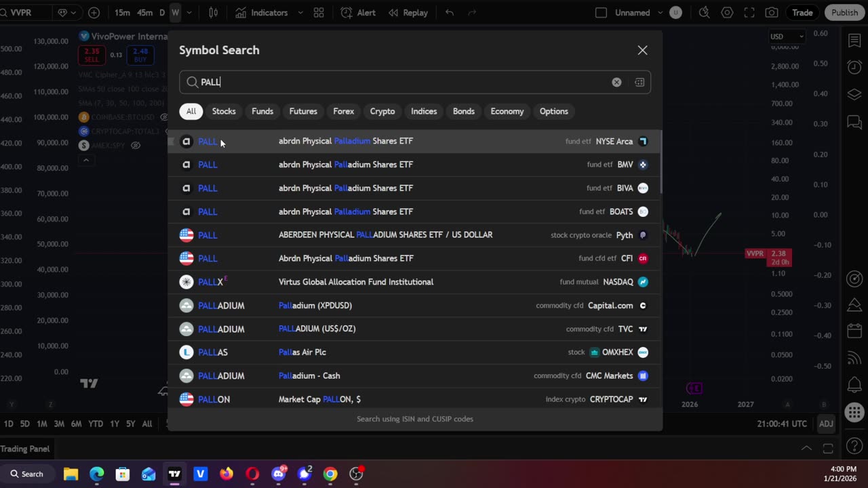Open the USD currency dropdown
This screenshot has height=488, width=868.
(787, 37)
